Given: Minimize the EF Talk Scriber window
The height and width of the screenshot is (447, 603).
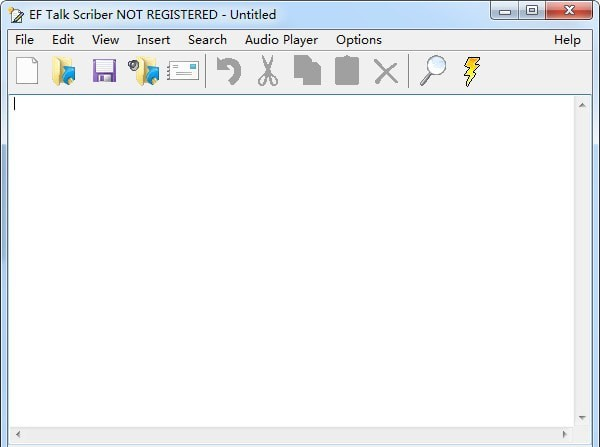Looking at the screenshot, I should click(x=505, y=11).
